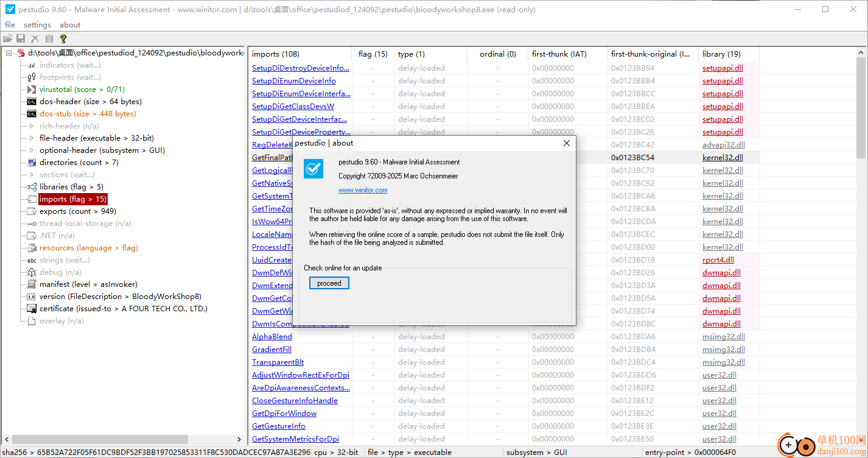
Task: Open the GradientFill import link
Action: [x=271, y=350]
